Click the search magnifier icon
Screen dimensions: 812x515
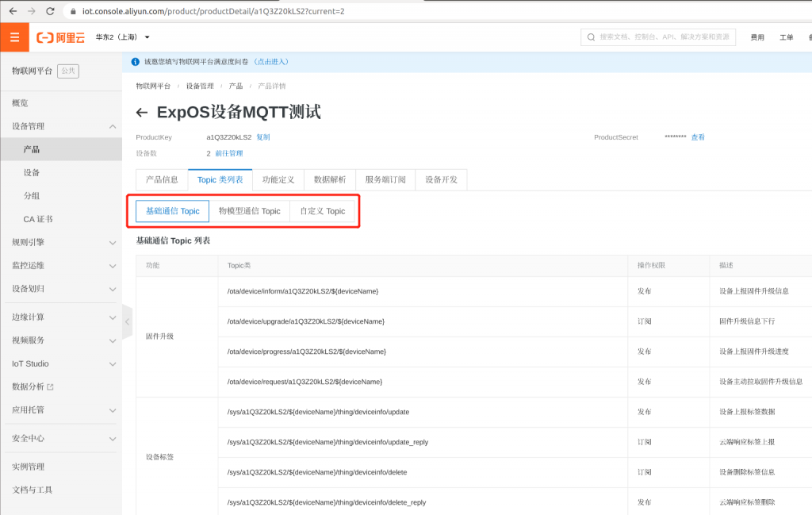591,37
